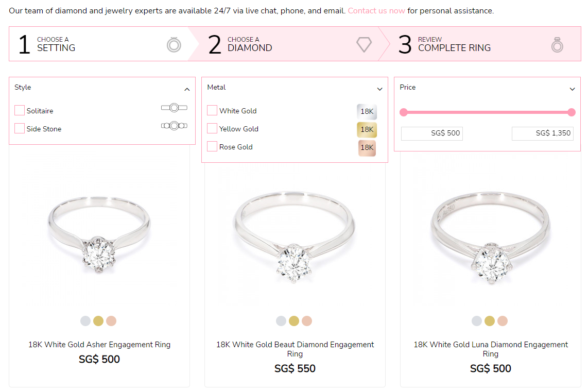This screenshot has width=588, height=390.
Task: Open 18K White Gold Asher Engagement Ring
Action: click(x=99, y=345)
